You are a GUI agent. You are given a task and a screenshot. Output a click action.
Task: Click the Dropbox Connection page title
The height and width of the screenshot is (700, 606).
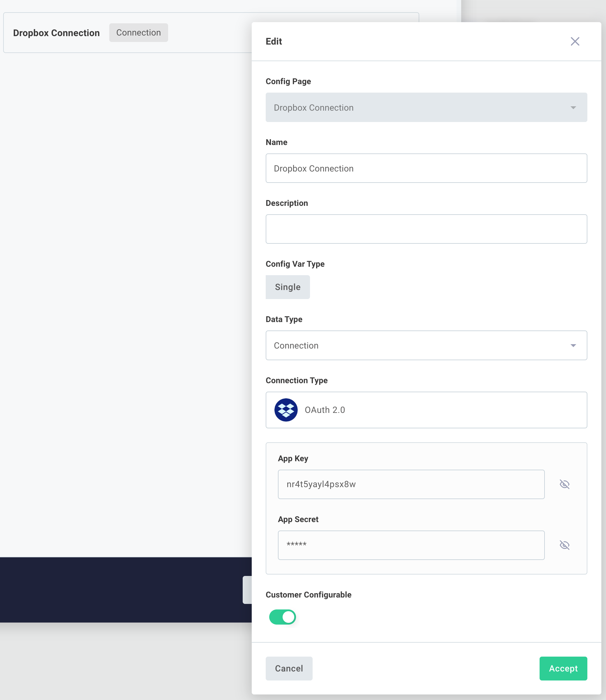coord(57,33)
